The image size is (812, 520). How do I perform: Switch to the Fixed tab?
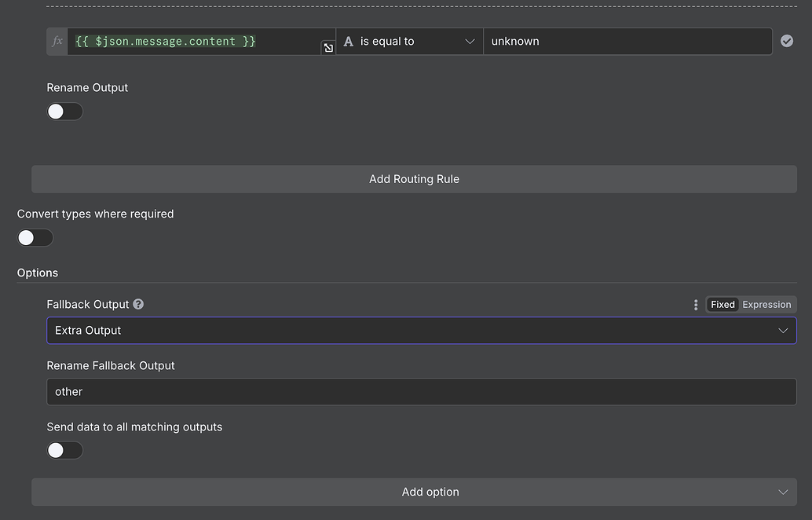(722, 304)
